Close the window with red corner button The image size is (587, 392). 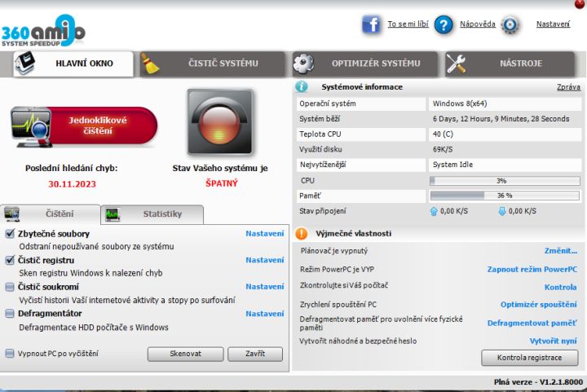pos(580,4)
